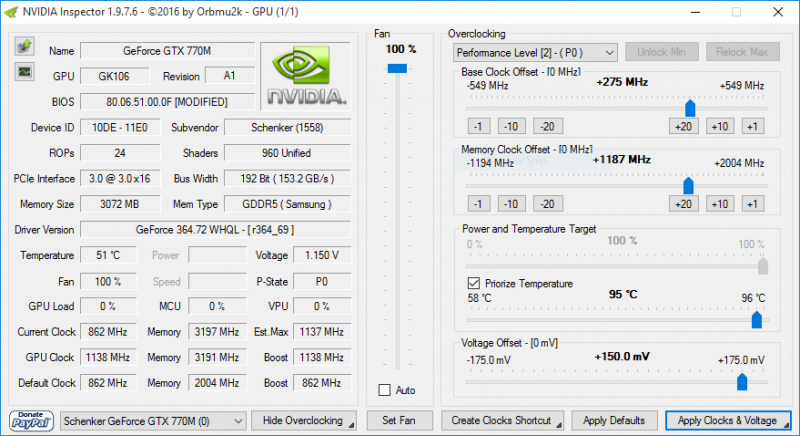Click the PayPal Donate badge

click(x=31, y=421)
